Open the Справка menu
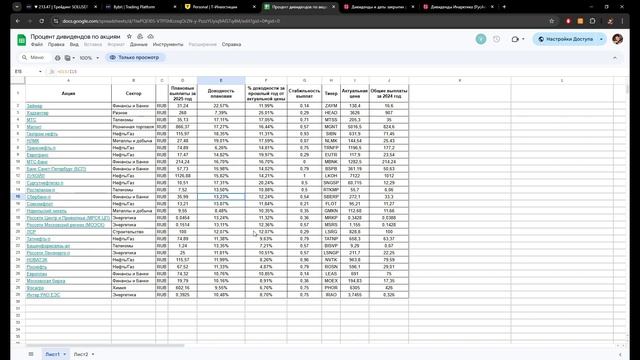This screenshot has width=640, height=360. pyautogui.click(x=231, y=44)
